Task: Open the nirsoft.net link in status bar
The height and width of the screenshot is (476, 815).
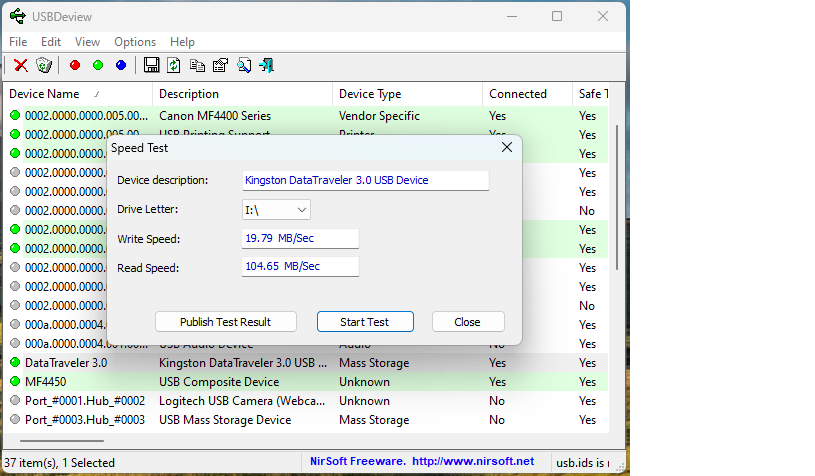Action: [473, 461]
